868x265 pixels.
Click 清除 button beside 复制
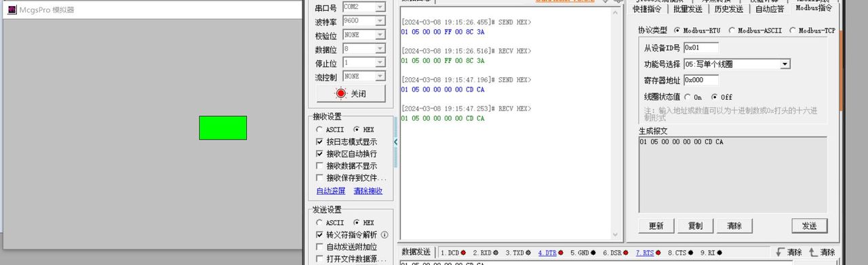[734, 226]
